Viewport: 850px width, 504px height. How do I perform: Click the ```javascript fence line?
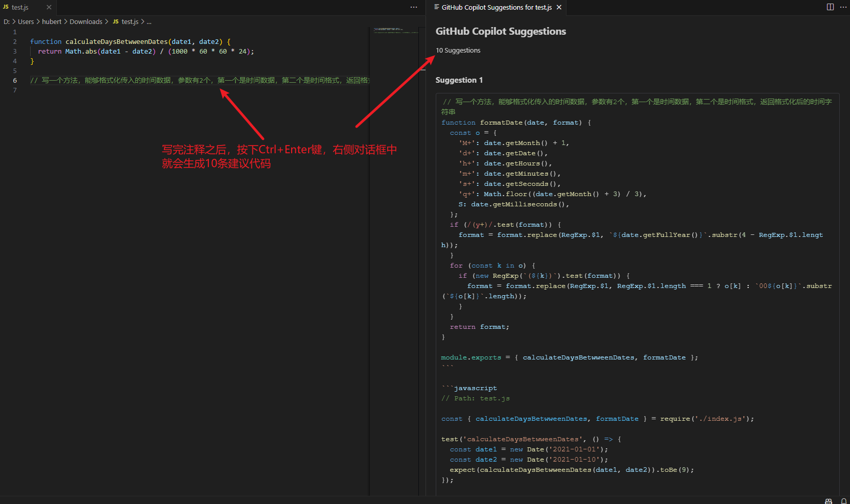pos(469,388)
